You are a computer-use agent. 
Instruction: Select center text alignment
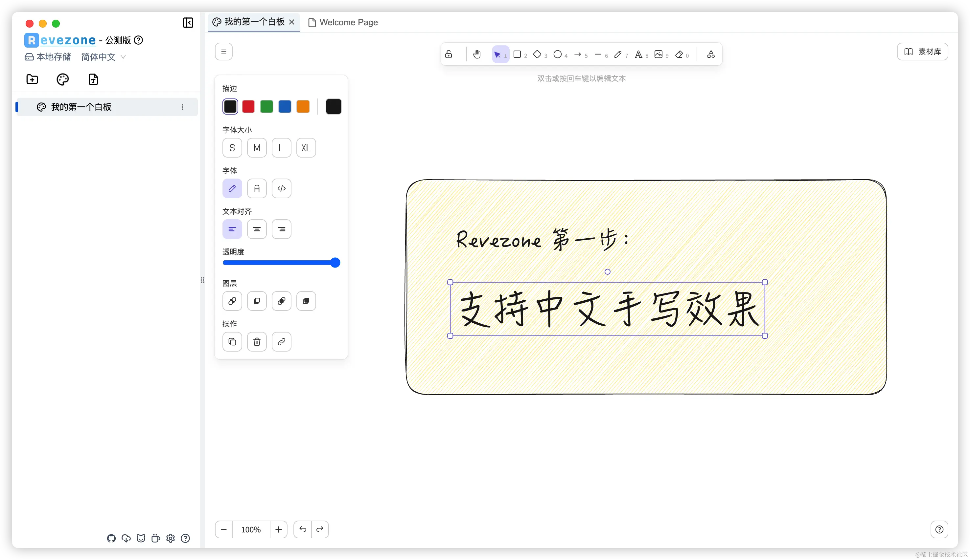pyautogui.click(x=257, y=229)
